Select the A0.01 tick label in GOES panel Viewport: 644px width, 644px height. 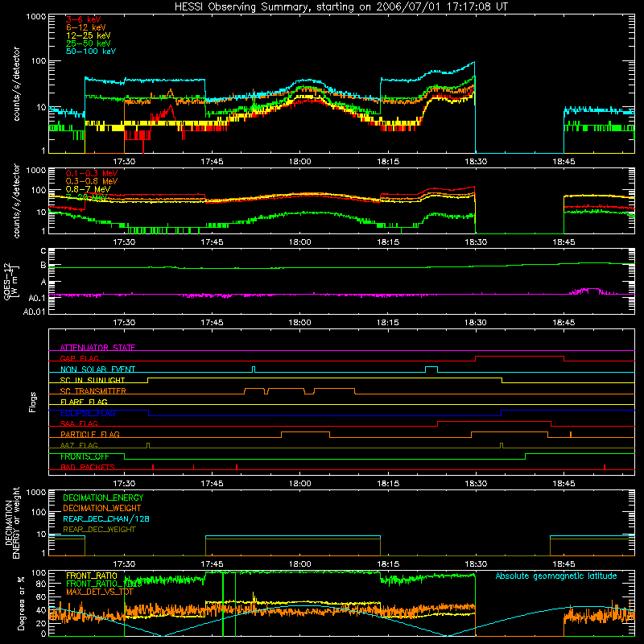pyautogui.click(x=34, y=312)
